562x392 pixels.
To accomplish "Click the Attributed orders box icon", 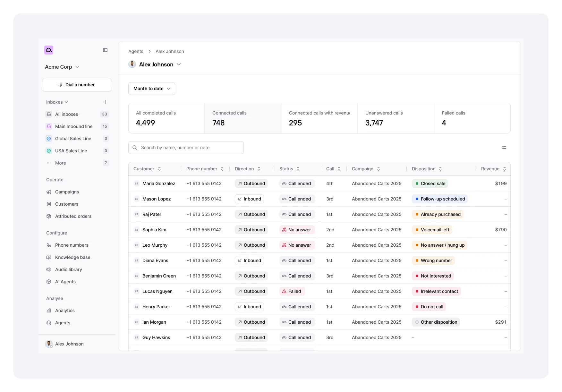I will click(x=49, y=216).
